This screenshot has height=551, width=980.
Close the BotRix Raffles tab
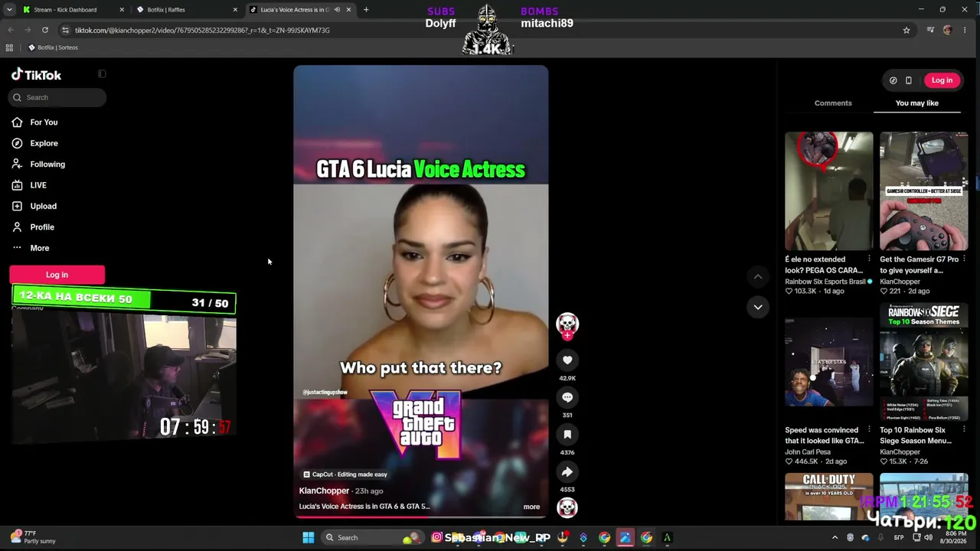pyautogui.click(x=235, y=10)
